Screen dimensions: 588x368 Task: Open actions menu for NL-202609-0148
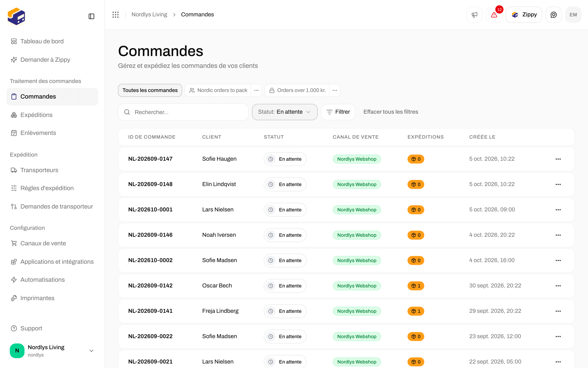[x=558, y=184]
